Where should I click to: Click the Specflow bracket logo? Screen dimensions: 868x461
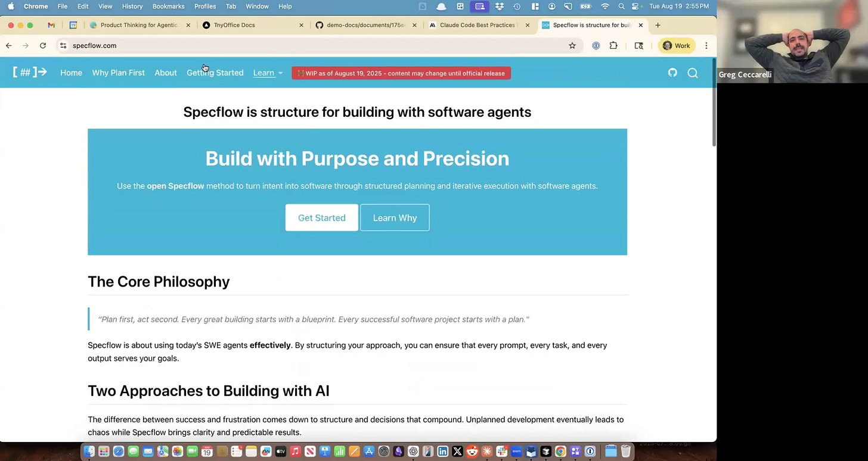point(29,73)
